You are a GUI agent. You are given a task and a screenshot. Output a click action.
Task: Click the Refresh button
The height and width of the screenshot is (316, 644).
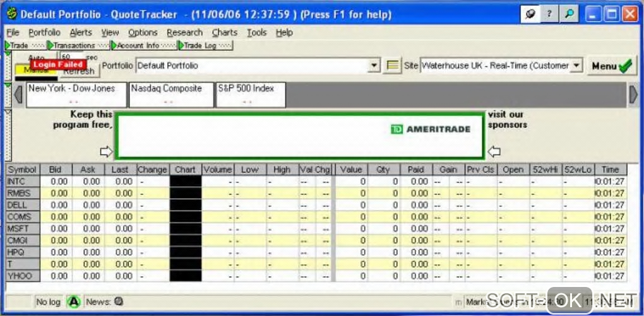coord(80,71)
